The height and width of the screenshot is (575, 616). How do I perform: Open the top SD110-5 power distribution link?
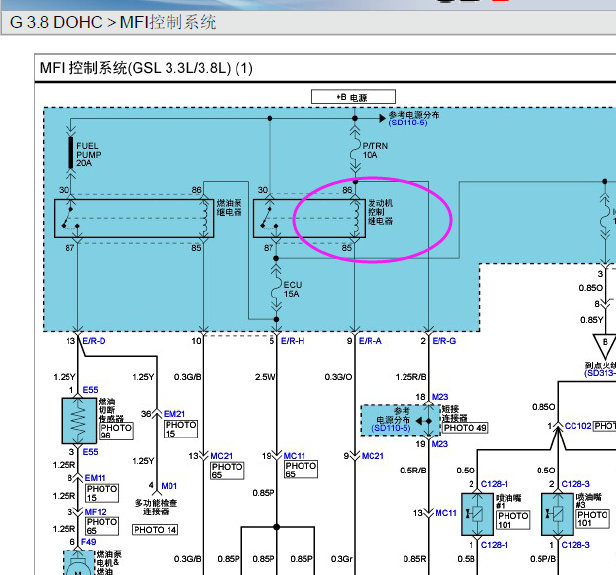tap(408, 123)
